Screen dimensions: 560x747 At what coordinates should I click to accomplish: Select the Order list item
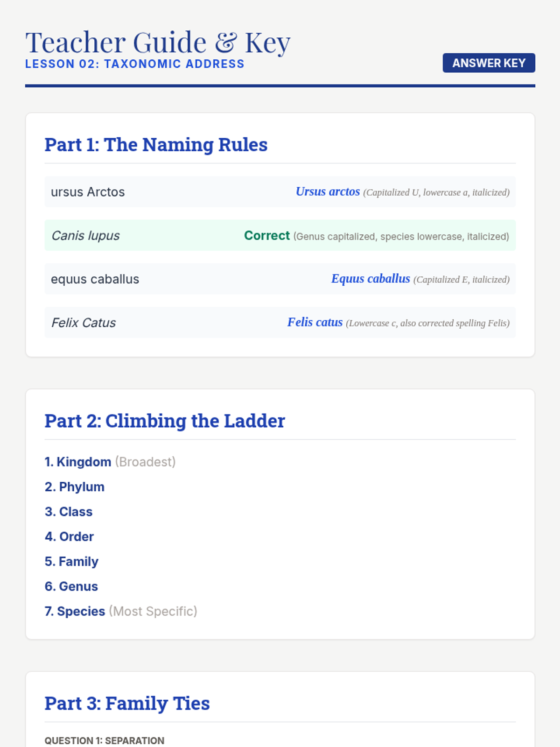click(x=69, y=536)
